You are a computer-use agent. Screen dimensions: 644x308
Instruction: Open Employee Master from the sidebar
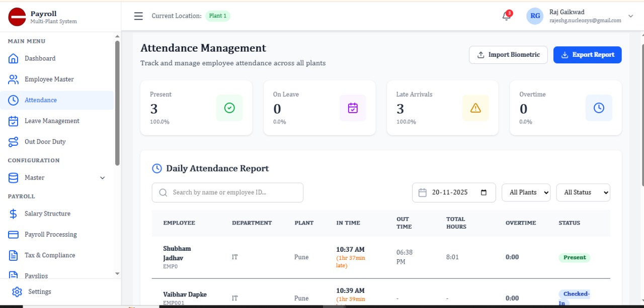tap(49, 79)
